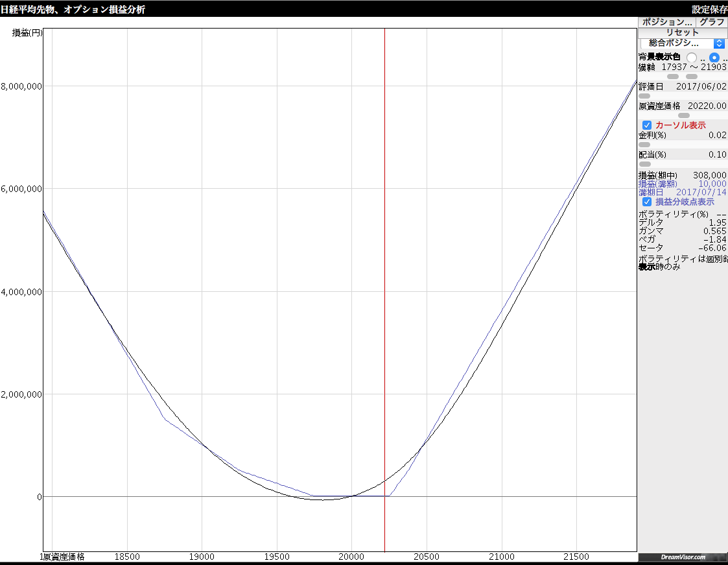Viewport: 728px width, 565px height.
Task: Click the 原資産価格 slider handle
Action: click(x=683, y=115)
